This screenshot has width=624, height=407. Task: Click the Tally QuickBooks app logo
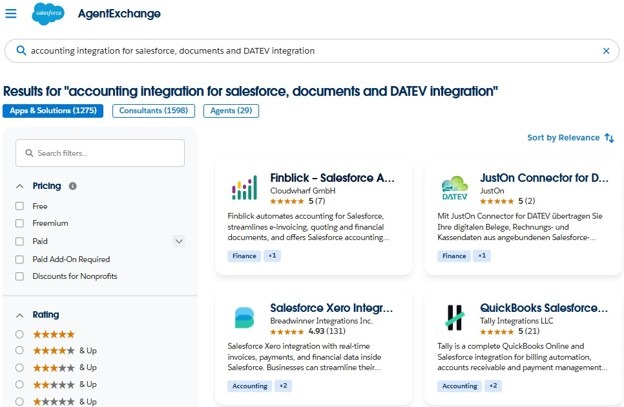[454, 317]
